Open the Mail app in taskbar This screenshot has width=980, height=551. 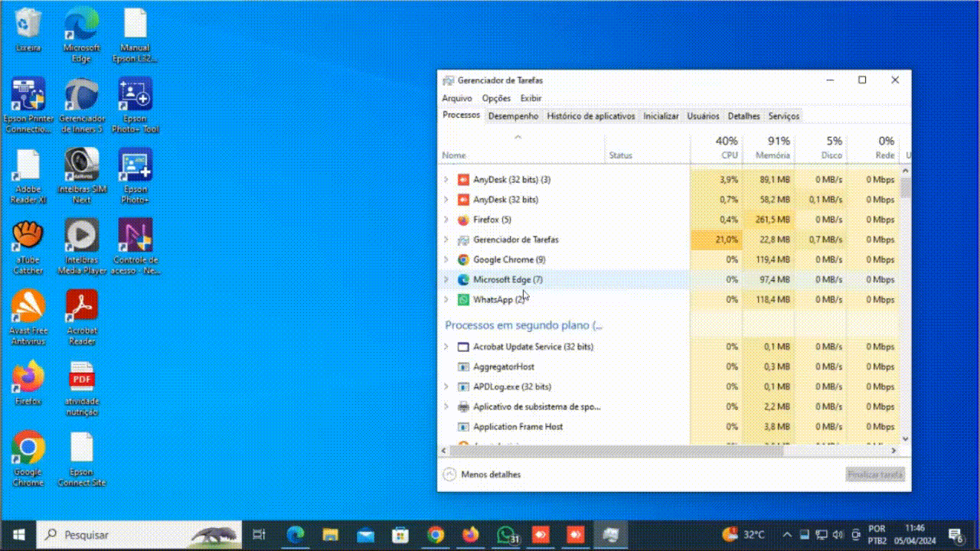(365, 535)
